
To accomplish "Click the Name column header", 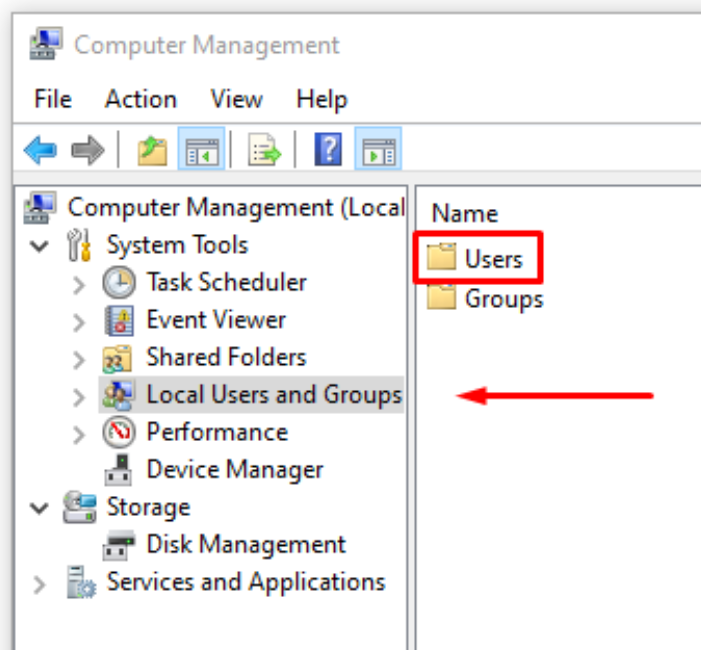I will 465,213.
